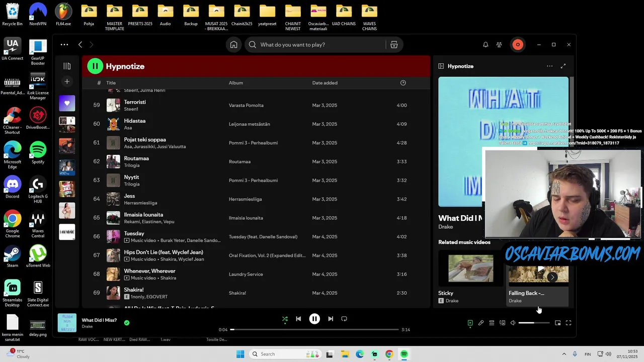Sort by Album column
This screenshot has width=644, height=362.
236,83
